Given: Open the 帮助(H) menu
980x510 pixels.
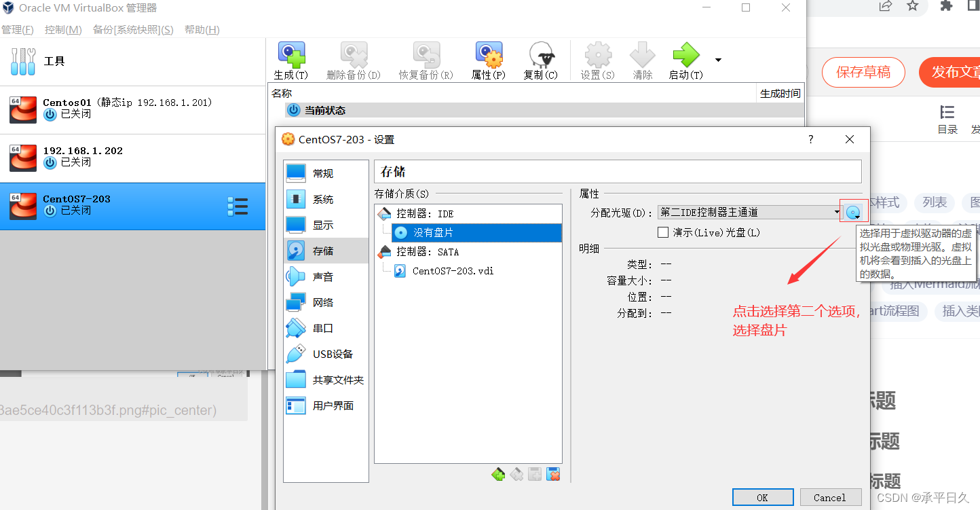Looking at the screenshot, I should tap(202, 30).
